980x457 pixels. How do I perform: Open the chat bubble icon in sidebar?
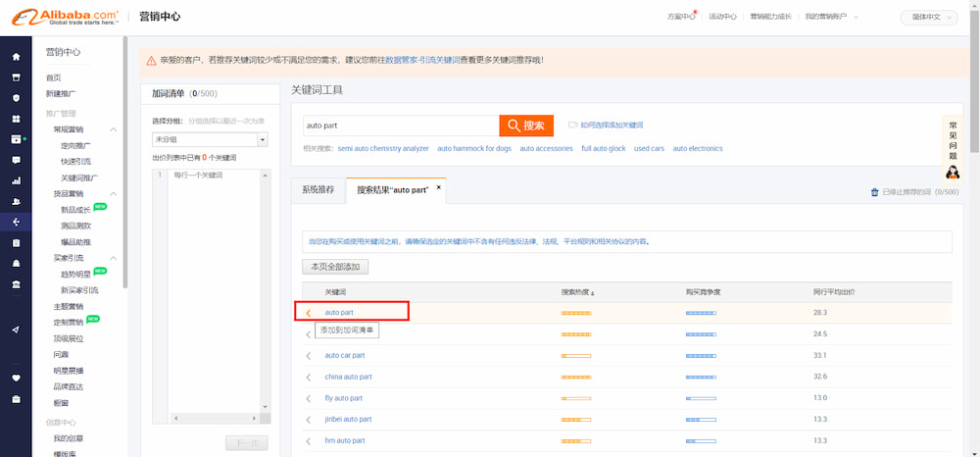tap(17, 160)
